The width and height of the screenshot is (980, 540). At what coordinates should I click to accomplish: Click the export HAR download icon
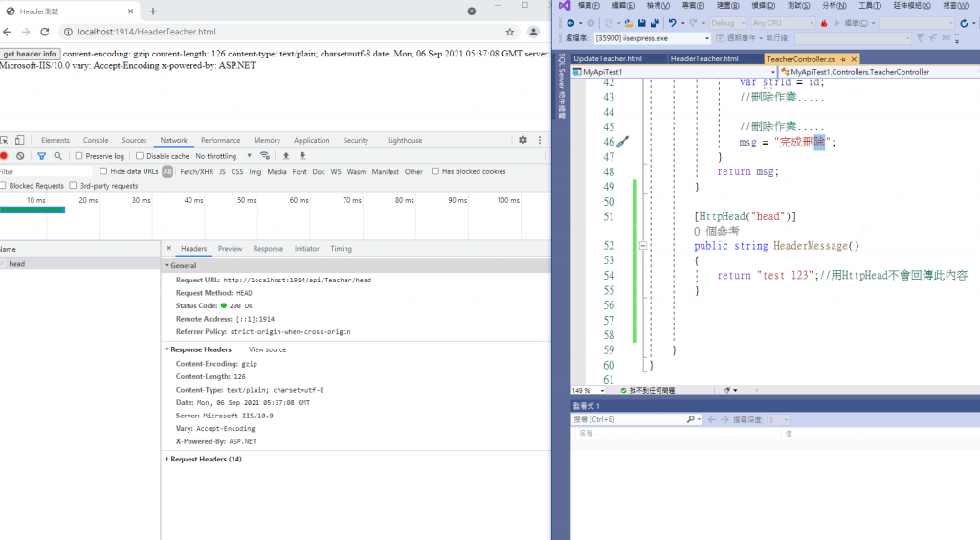point(302,156)
